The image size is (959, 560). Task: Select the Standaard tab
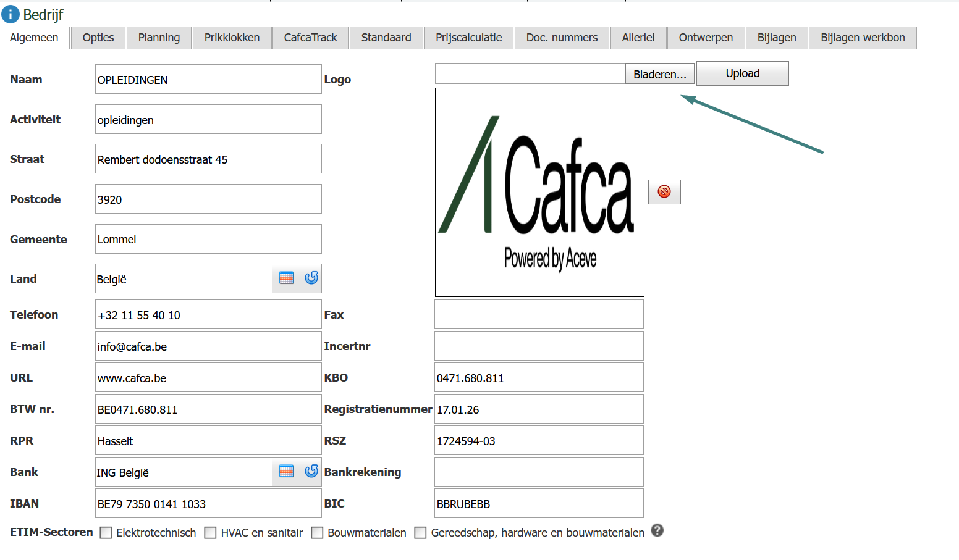coord(386,38)
